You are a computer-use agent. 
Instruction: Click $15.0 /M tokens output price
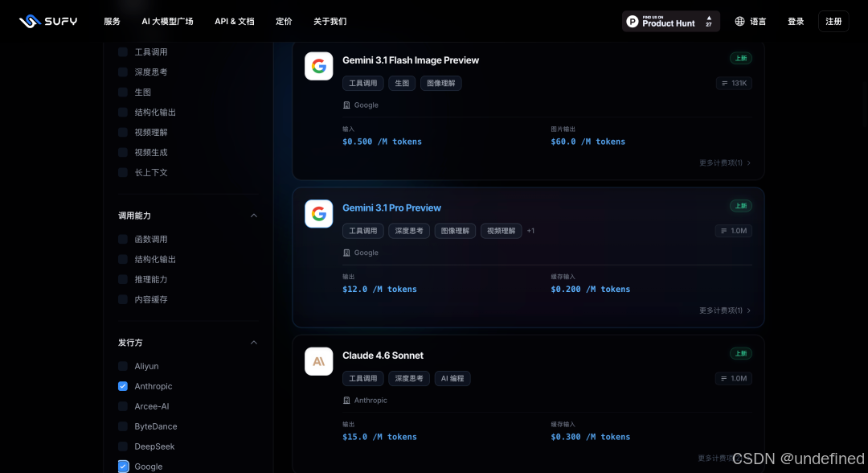379,437
